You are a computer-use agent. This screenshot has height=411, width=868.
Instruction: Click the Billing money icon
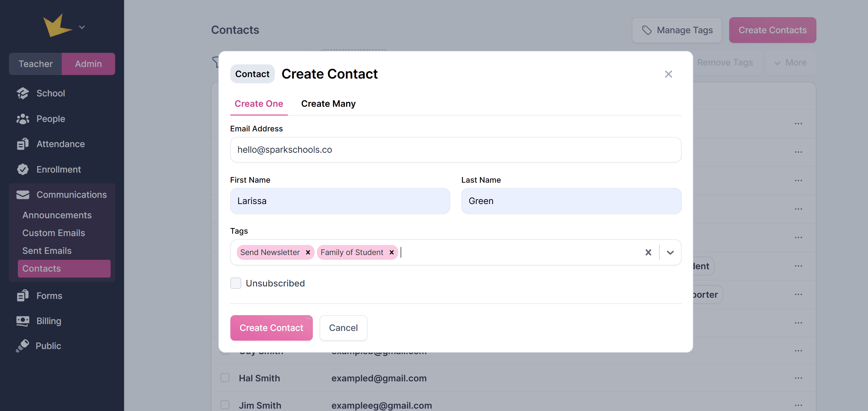coord(23,321)
